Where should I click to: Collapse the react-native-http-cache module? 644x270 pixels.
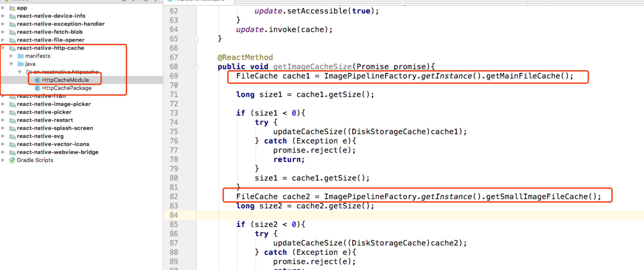click(3, 48)
